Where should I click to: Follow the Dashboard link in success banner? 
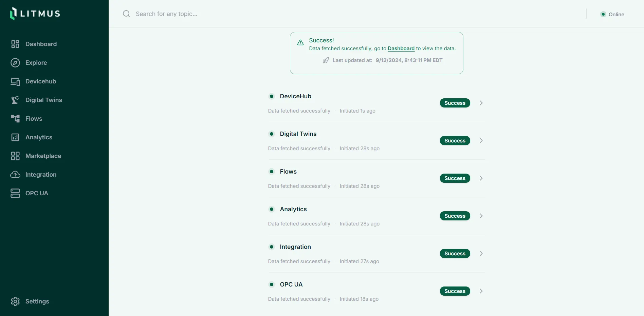pyautogui.click(x=401, y=48)
